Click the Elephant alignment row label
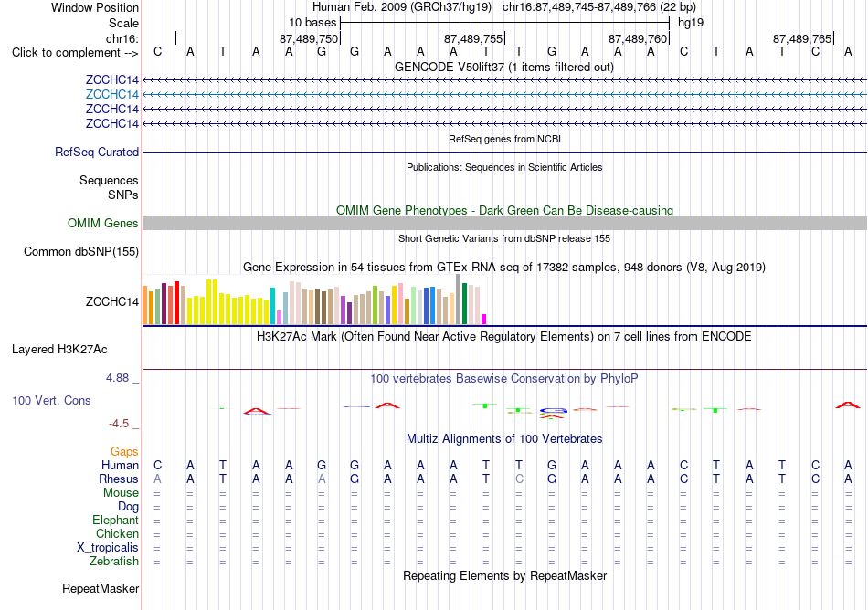Image resolution: width=868 pixels, height=610 pixels. [116, 521]
